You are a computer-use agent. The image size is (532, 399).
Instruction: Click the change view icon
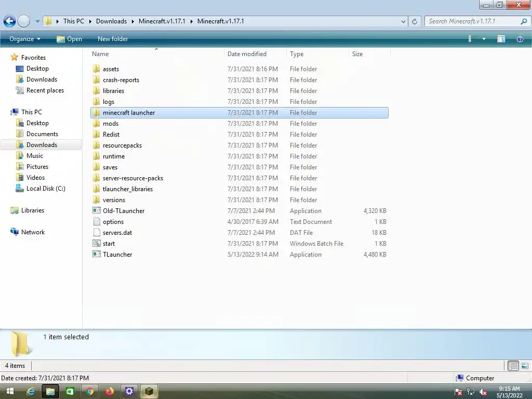pos(470,39)
